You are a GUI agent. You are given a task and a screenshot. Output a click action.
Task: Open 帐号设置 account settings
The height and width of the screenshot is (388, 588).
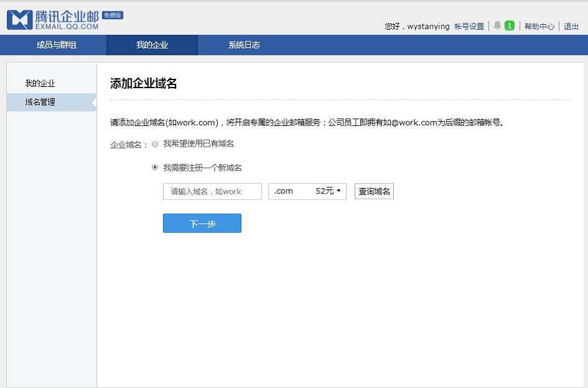(470, 26)
